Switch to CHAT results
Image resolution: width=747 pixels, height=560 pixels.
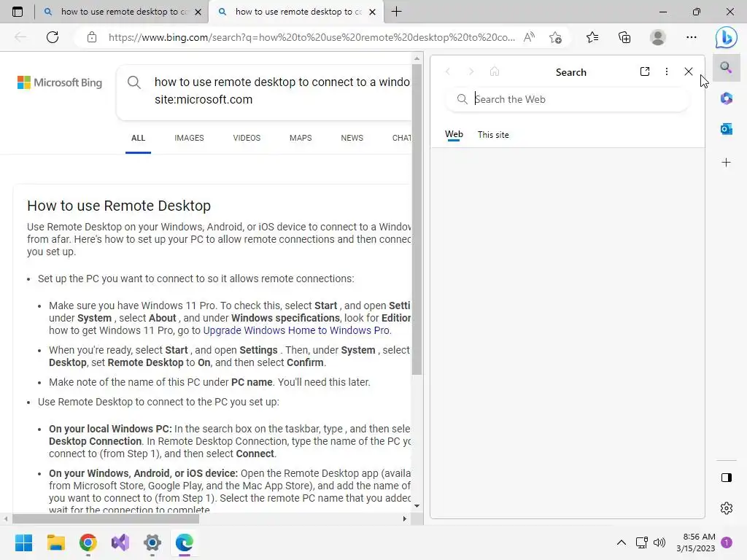coord(402,138)
